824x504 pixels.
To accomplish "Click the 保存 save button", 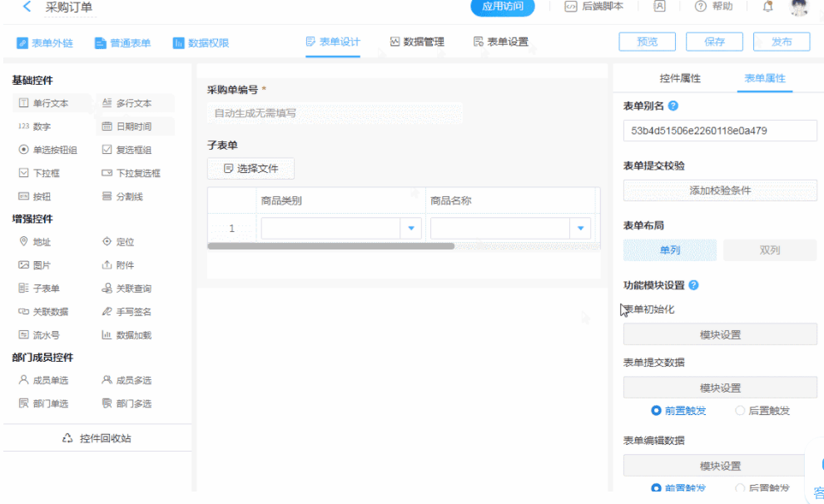I will 714,42.
